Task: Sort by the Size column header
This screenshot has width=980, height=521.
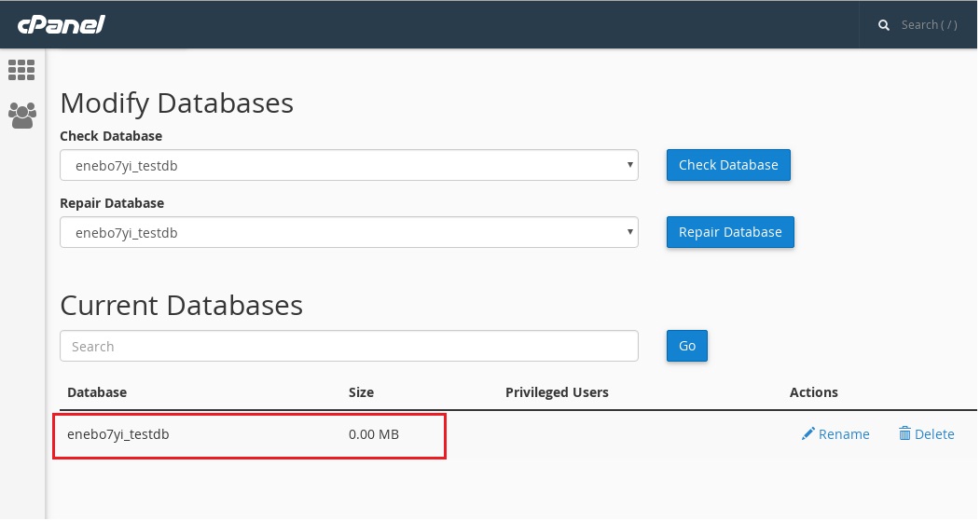Action: click(361, 392)
